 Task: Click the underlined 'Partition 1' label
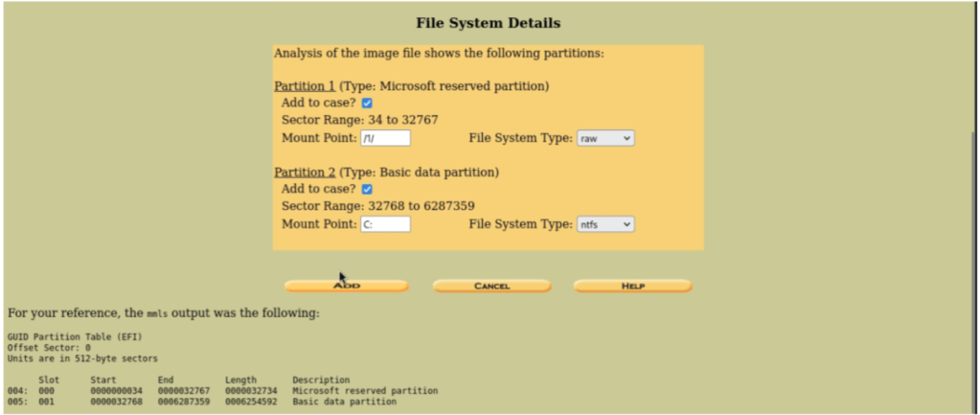tap(305, 86)
